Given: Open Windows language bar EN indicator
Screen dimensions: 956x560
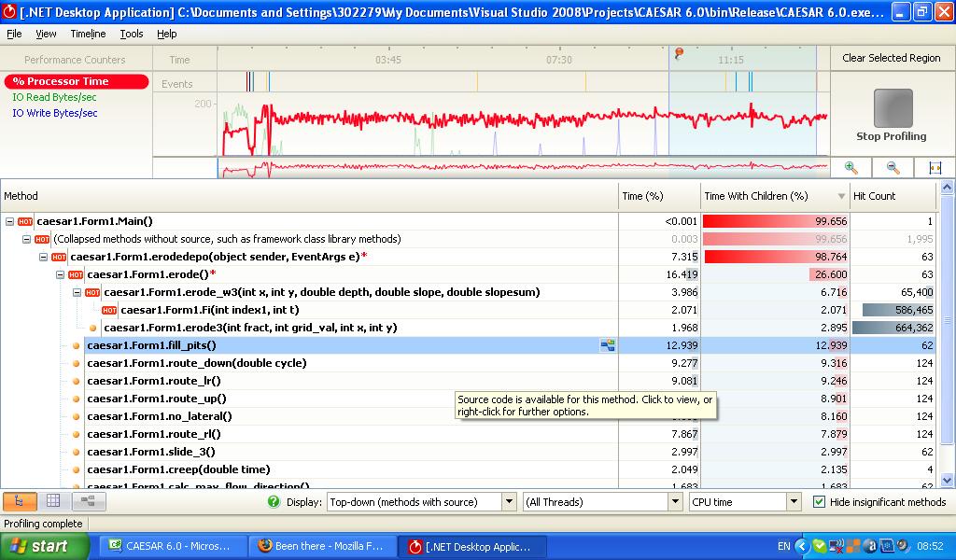Looking at the screenshot, I should click(783, 546).
